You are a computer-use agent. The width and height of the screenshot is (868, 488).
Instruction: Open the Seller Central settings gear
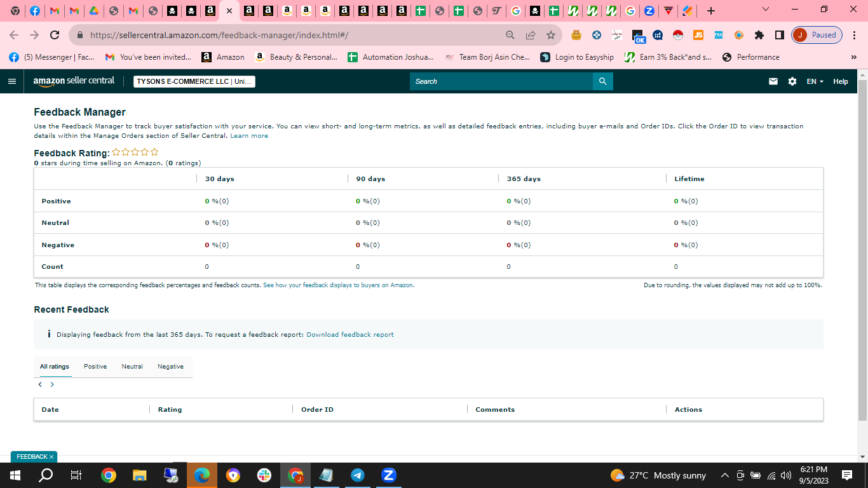[x=792, y=81]
